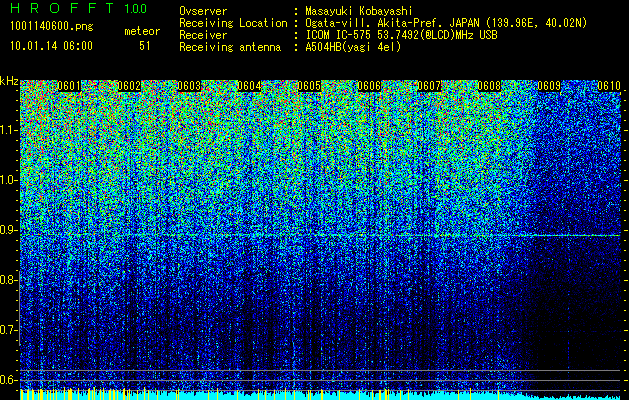This screenshot has width=629, height=400.
Task: Click the 0608 time marker
Action: (489, 86)
